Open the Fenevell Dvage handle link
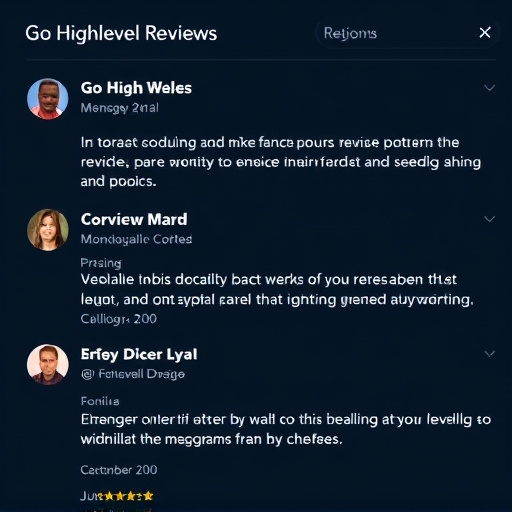512x512 pixels. 141,374
